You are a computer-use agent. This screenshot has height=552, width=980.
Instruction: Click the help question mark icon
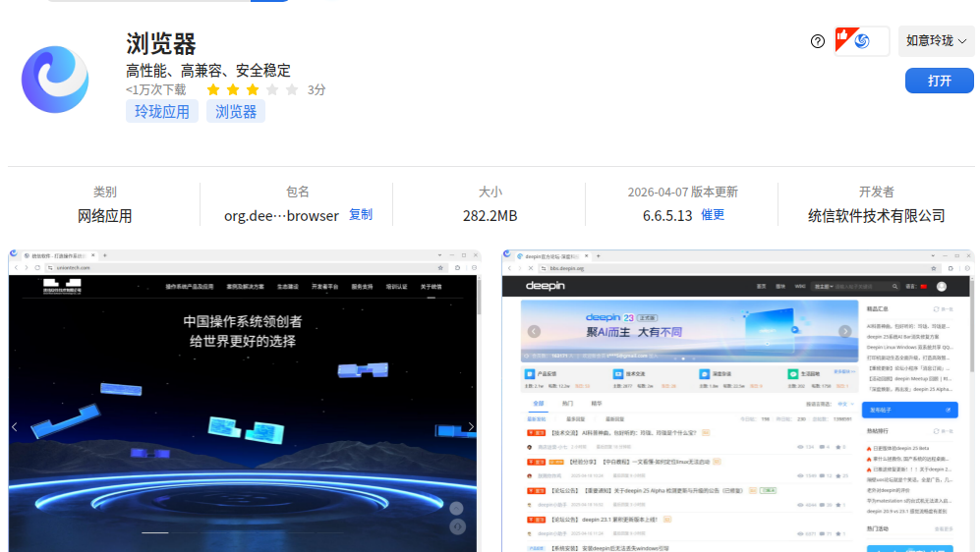pyautogui.click(x=818, y=41)
